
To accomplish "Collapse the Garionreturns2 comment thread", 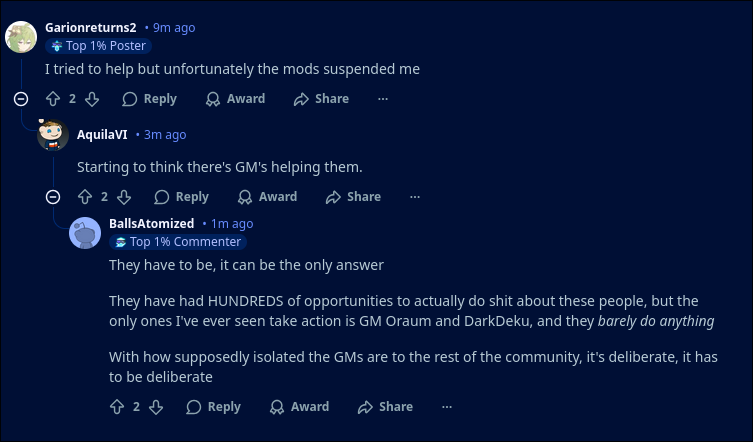I will click(21, 98).
